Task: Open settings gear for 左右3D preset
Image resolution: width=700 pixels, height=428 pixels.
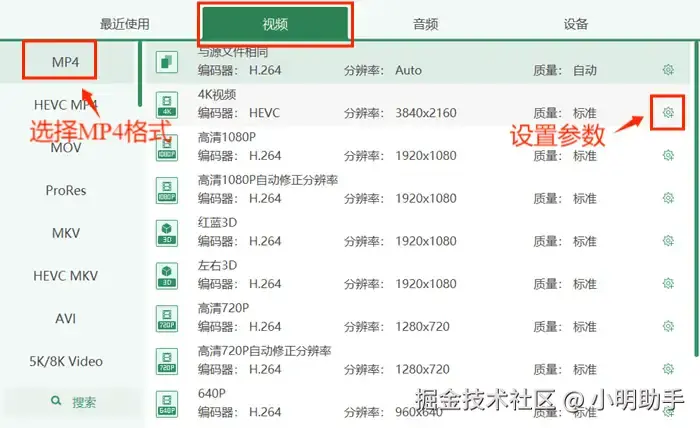Action: coord(668,283)
